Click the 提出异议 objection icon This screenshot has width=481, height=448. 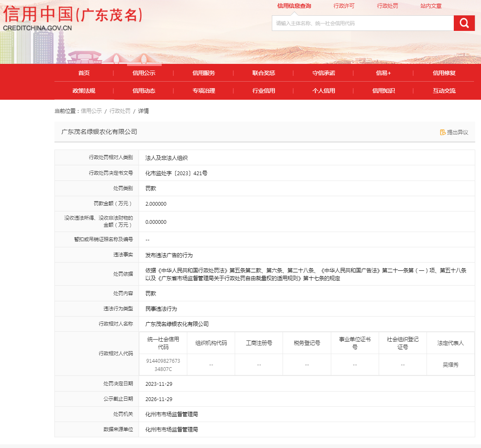[x=443, y=132]
